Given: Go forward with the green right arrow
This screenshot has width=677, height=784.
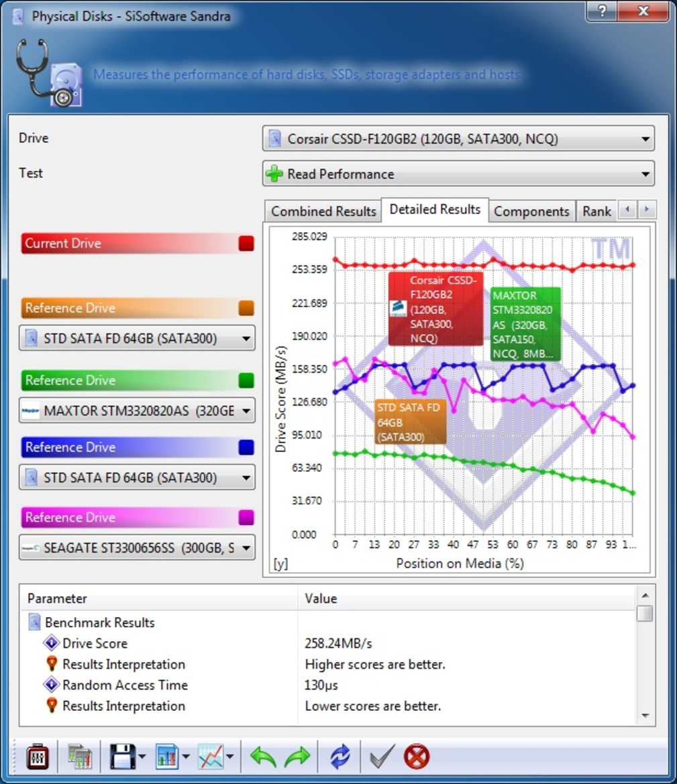Looking at the screenshot, I should (297, 757).
